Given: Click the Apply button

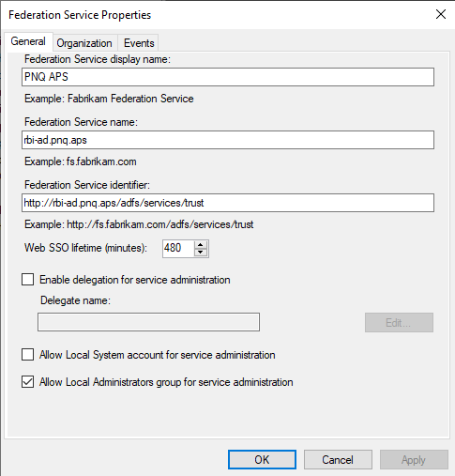Looking at the screenshot, I should pyautogui.click(x=414, y=460).
